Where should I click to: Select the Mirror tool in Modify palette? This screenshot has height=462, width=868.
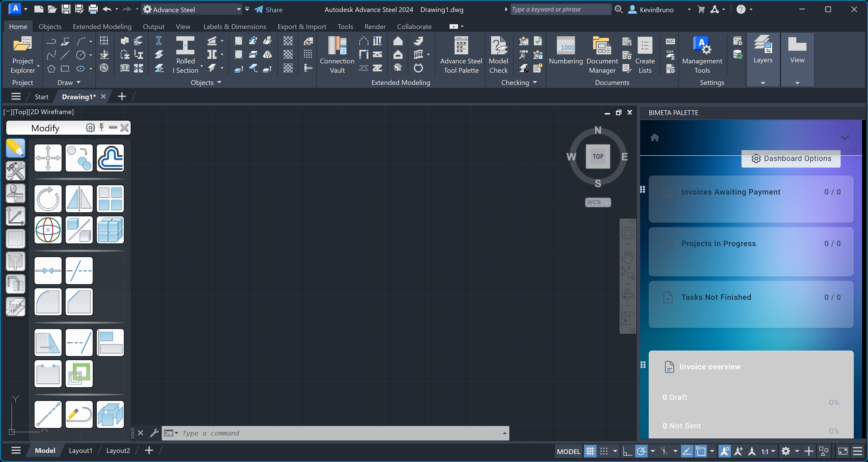[79, 199]
